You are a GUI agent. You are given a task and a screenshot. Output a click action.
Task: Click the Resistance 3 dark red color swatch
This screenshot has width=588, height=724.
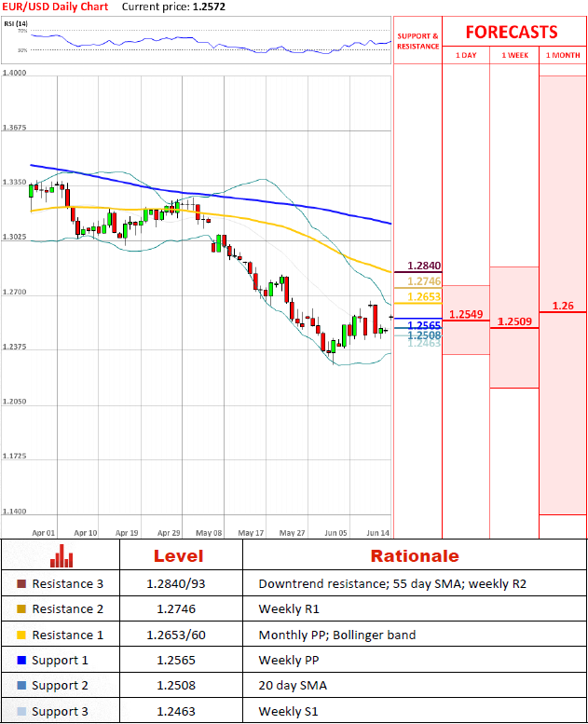click(x=21, y=583)
